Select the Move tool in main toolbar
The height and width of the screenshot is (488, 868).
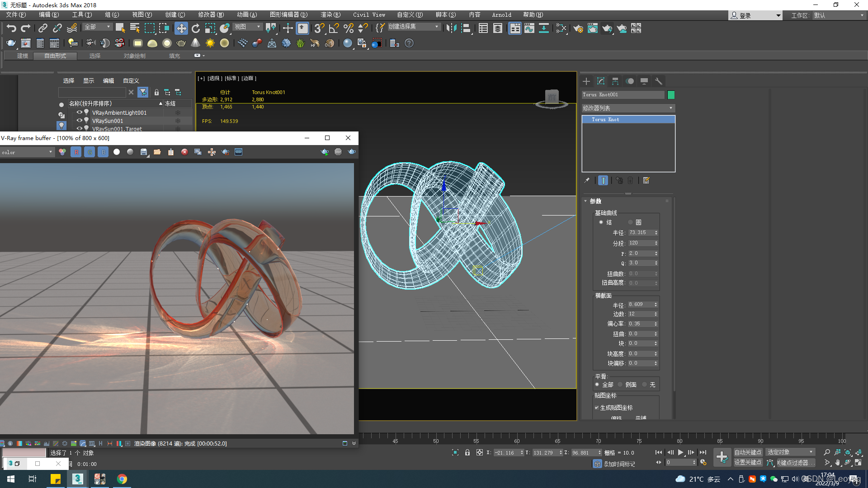181,28
